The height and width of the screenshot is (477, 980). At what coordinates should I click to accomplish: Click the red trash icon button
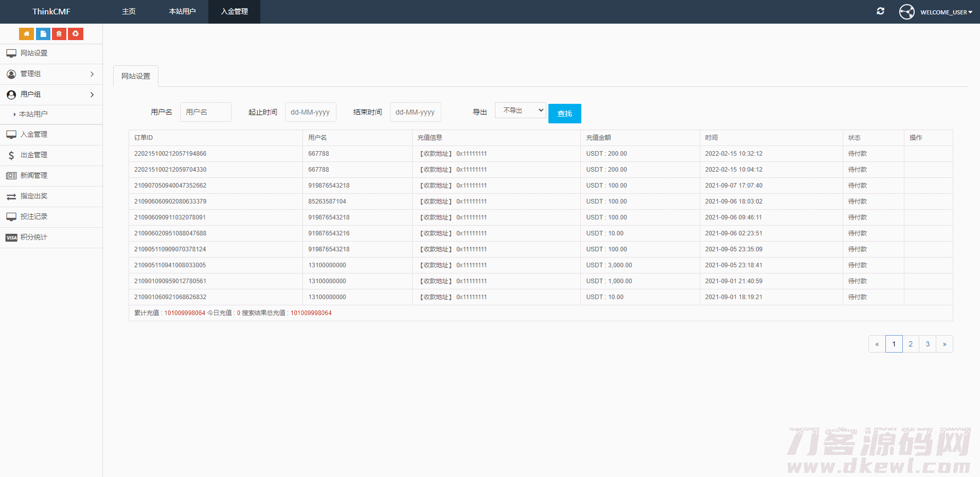59,34
